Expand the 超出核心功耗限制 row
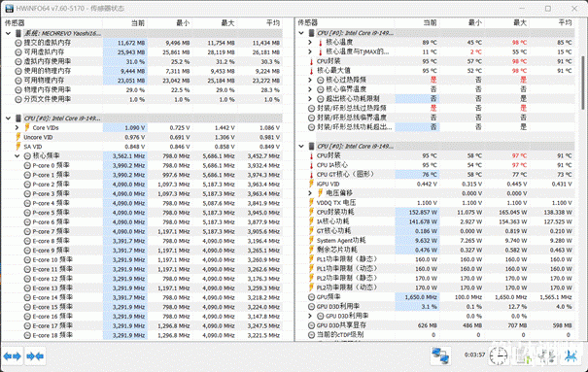This screenshot has width=588, height=372. [x=310, y=99]
